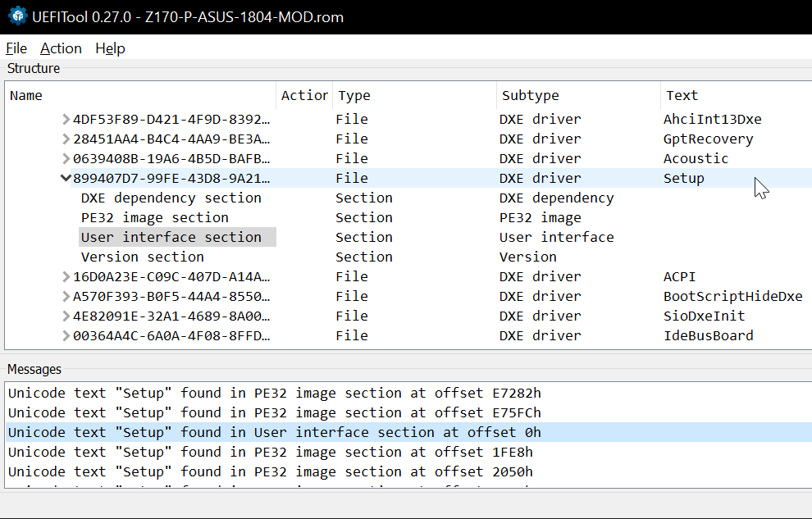Viewport: 812px width, 519px height.
Task: Open the Action menu
Action: (61, 48)
